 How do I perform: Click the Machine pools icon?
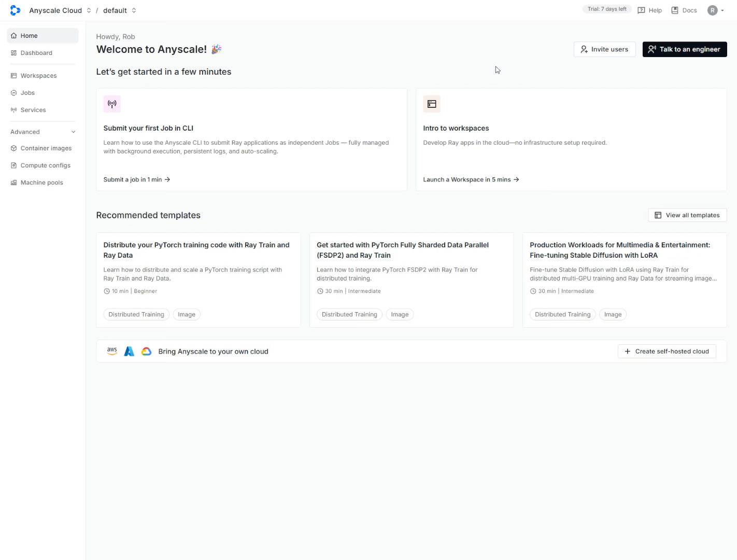[x=14, y=183]
